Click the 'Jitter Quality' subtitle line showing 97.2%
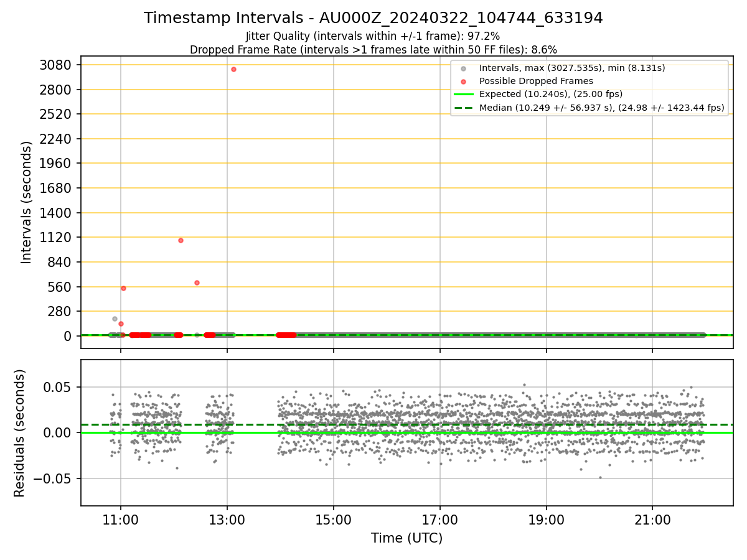This screenshot has height=560, width=747. click(373, 37)
